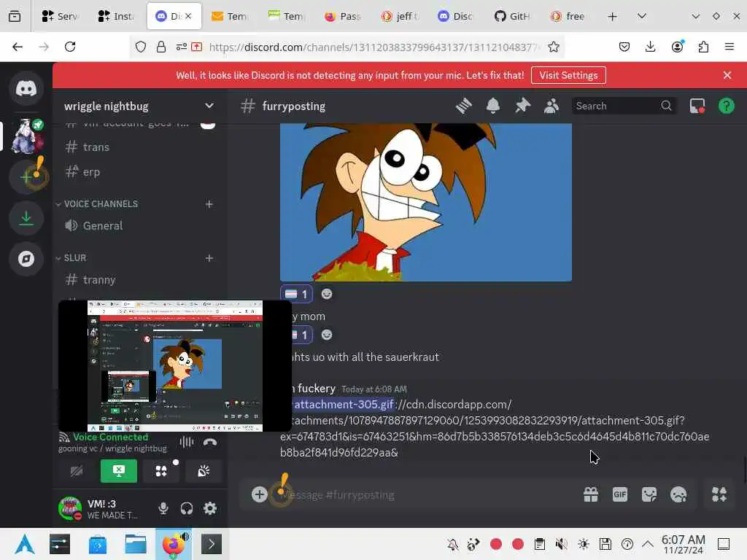Add reaction beside 'mom' message reaction
This screenshot has height=560, width=747.
pyautogui.click(x=326, y=335)
